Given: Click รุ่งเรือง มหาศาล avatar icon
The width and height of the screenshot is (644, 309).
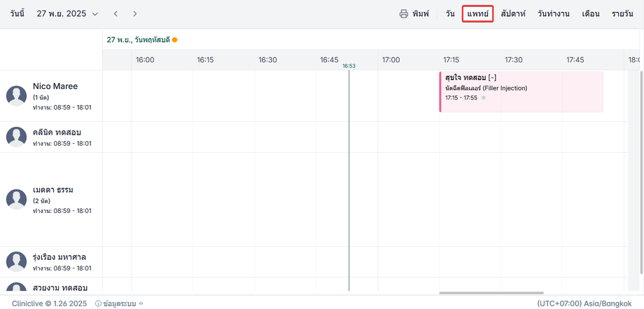Looking at the screenshot, I should click(x=17, y=262).
